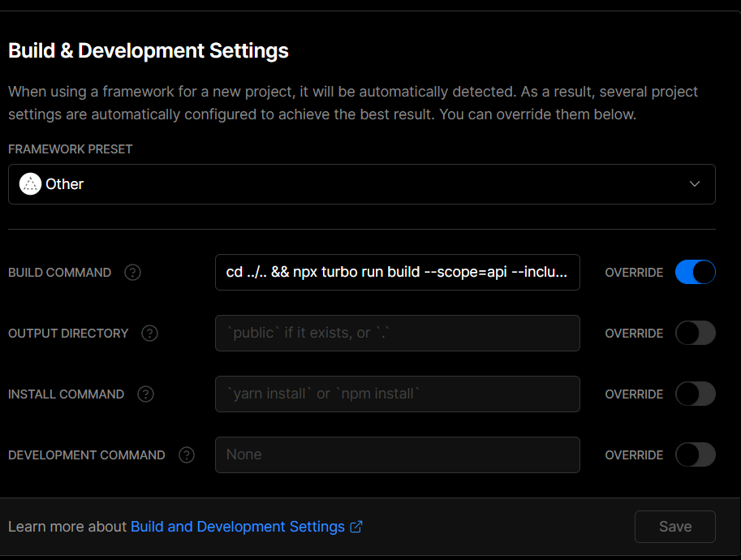
Task: Click the Build & Development Settings heading
Action: [x=149, y=50]
